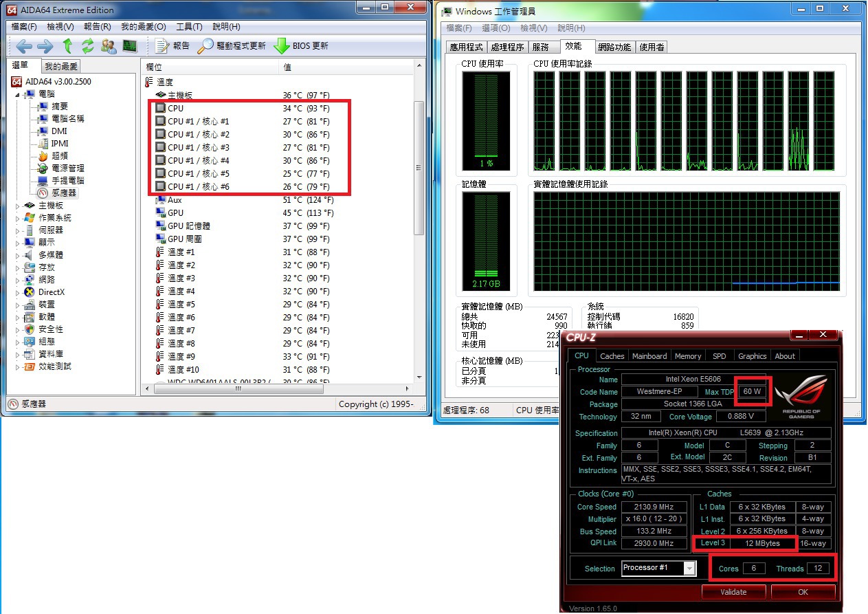Expand the DirectX tree node
This screenshot has height=614, width=868.
click(19, 292)
